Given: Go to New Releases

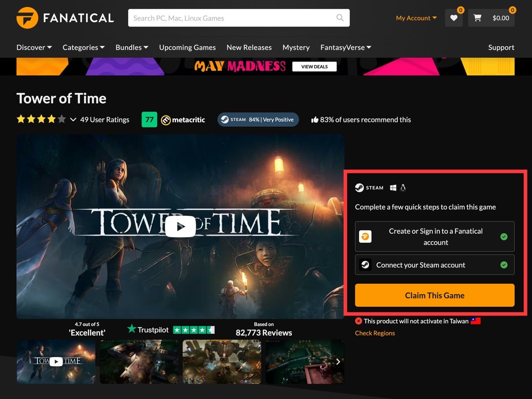Looking at the screenshot, I should click(x=249, y=47).
